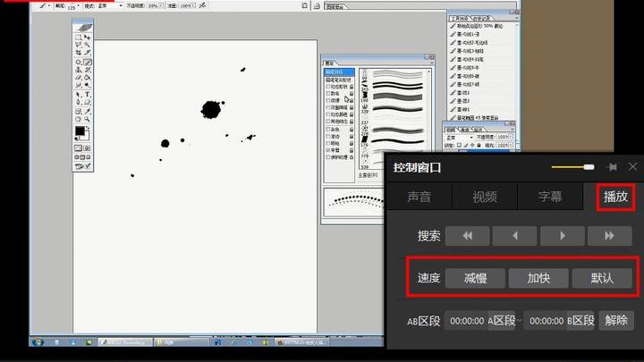Enable the 动态形状 checkbox in Brushes panel
644x362 pixels.
click(328, 87)
